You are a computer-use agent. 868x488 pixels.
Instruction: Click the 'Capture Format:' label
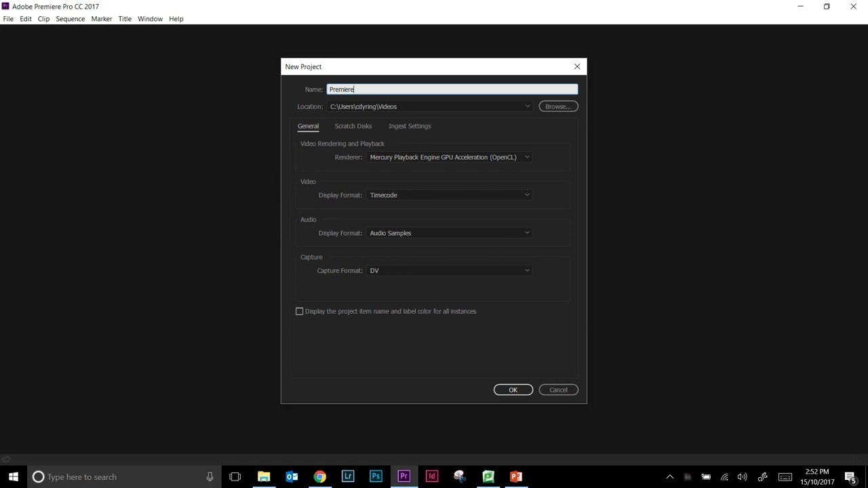click(x=340, y=270)
